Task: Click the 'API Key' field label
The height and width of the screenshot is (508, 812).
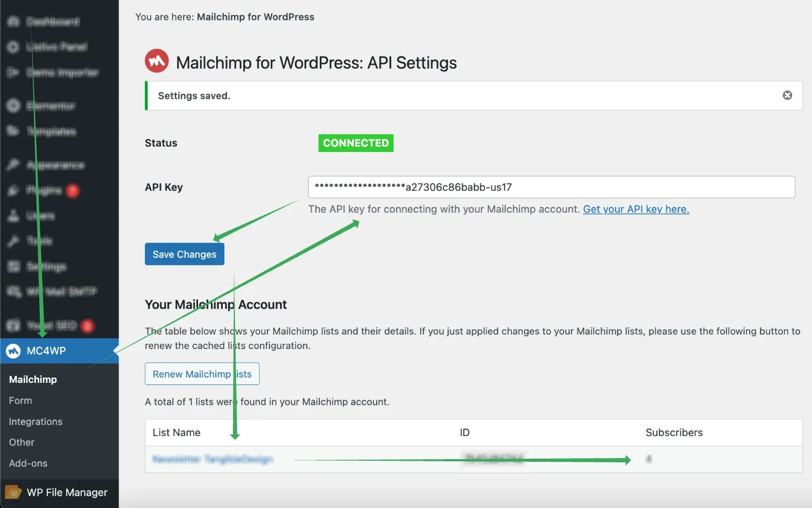Action: point(164,187)
